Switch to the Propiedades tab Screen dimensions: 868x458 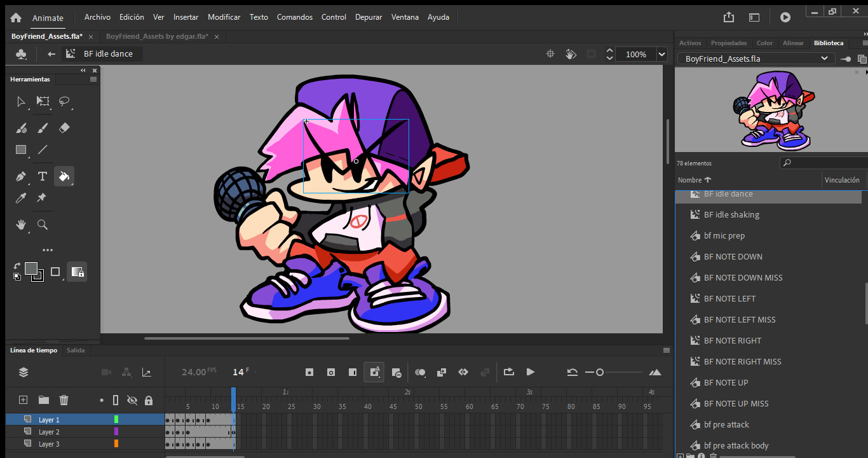click(x=728, y=43)
